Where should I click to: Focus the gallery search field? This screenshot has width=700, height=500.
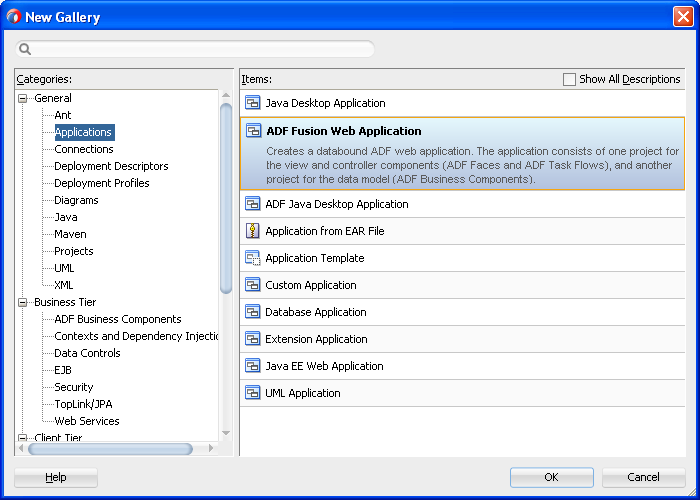click(x=195, y=49)
